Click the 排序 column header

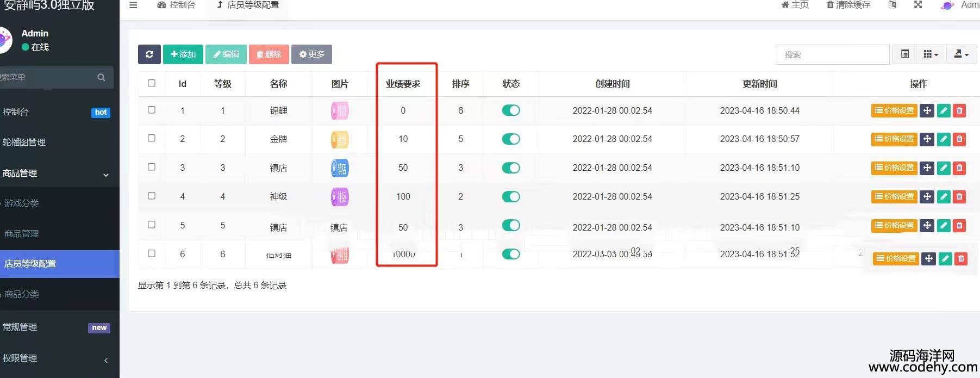point(460,84)
